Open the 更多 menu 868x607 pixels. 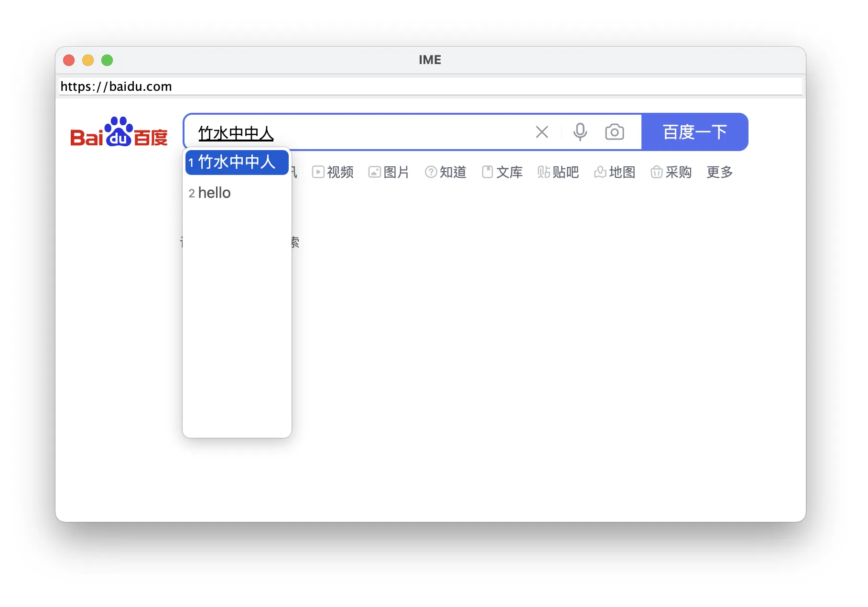[x=719, y=172]
